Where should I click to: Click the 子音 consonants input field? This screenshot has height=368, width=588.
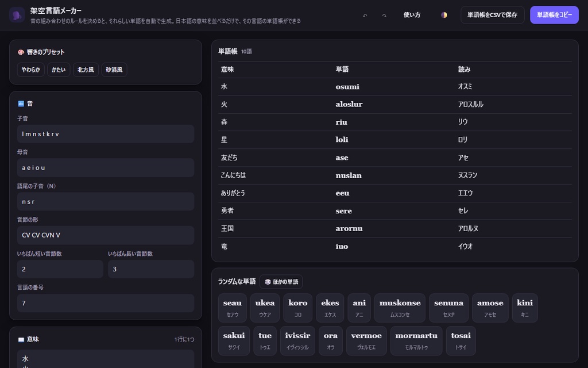106,134
